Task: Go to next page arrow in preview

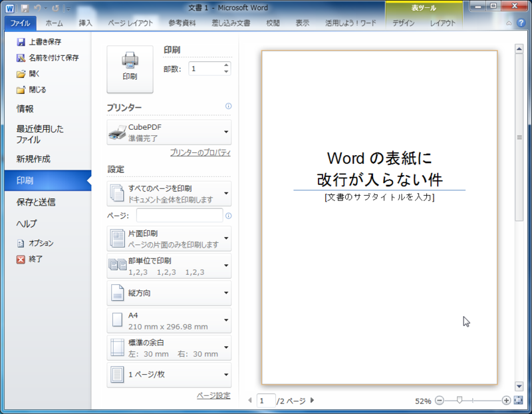Action: 313,401
